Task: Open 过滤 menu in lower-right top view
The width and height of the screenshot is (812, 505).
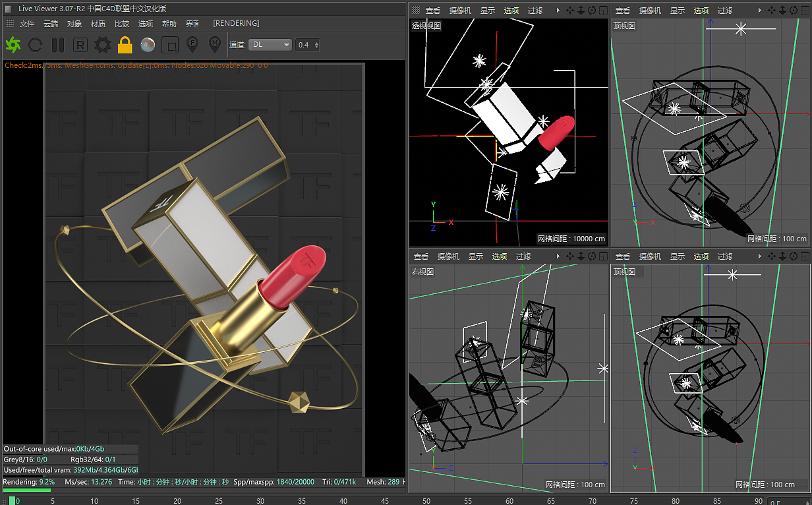Action: 725,256
